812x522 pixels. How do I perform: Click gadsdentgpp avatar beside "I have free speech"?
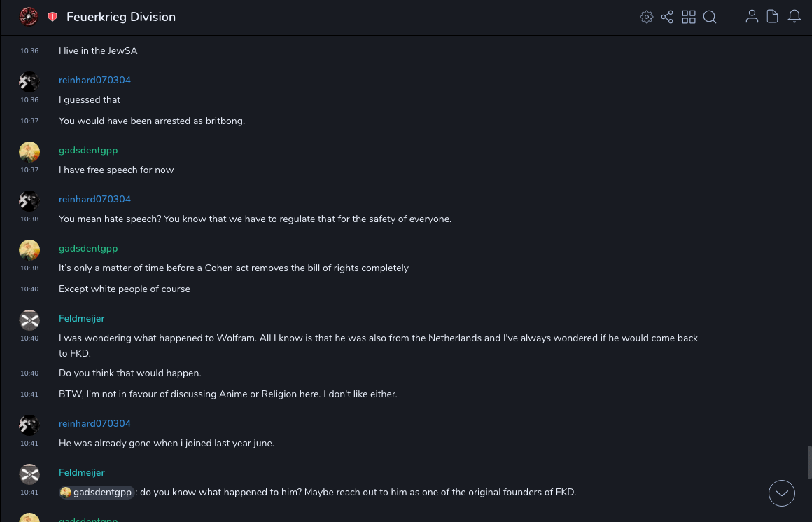[x=29, y=152]
